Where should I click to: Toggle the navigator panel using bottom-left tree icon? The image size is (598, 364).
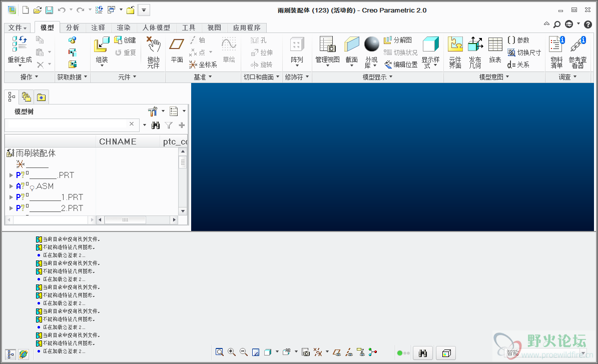(11, 354)
